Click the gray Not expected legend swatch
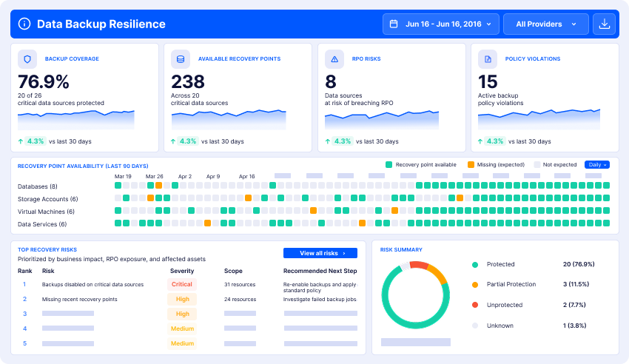 pyautogui.click(x=536, y=164)
